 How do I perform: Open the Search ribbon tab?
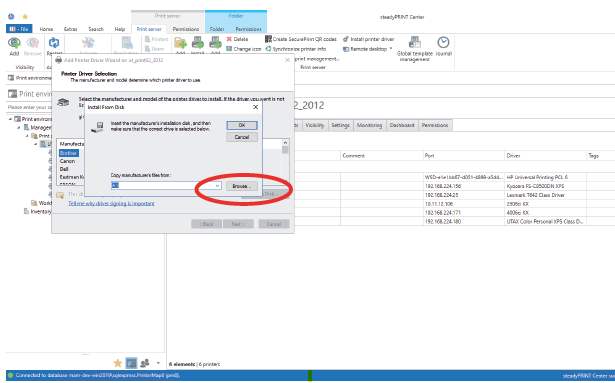pos(96,29)
